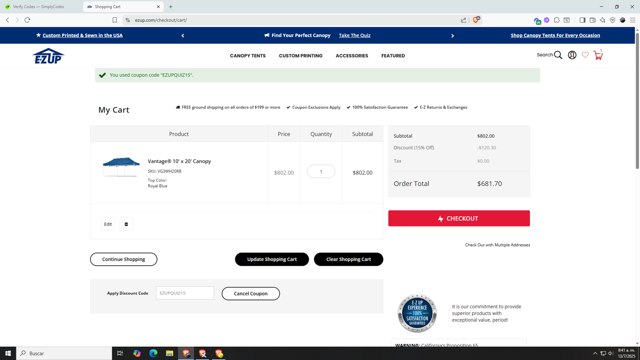Screen dimensions: 640x360
Task: Close the Shopping Cart tab
Action: point(158,7)
